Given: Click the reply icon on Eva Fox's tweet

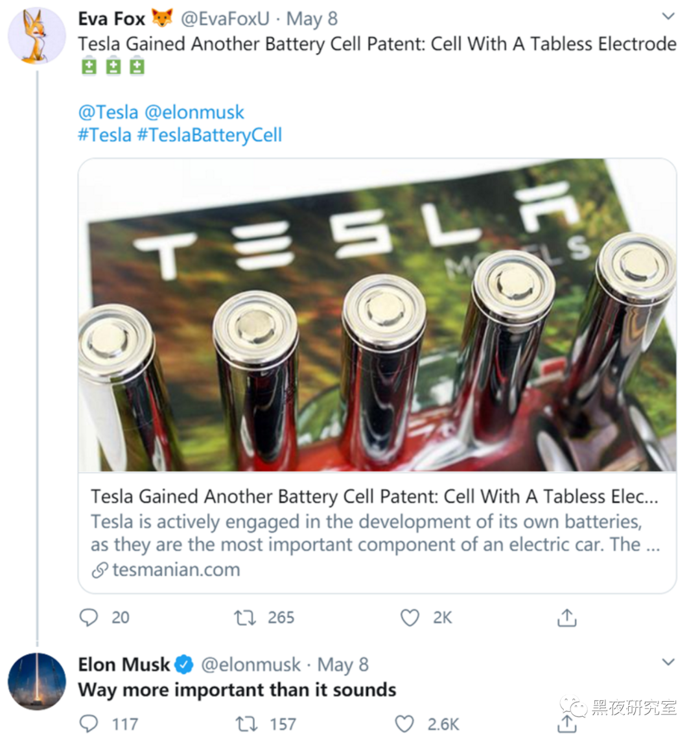Looking at the screenshot, I should 89,617.
